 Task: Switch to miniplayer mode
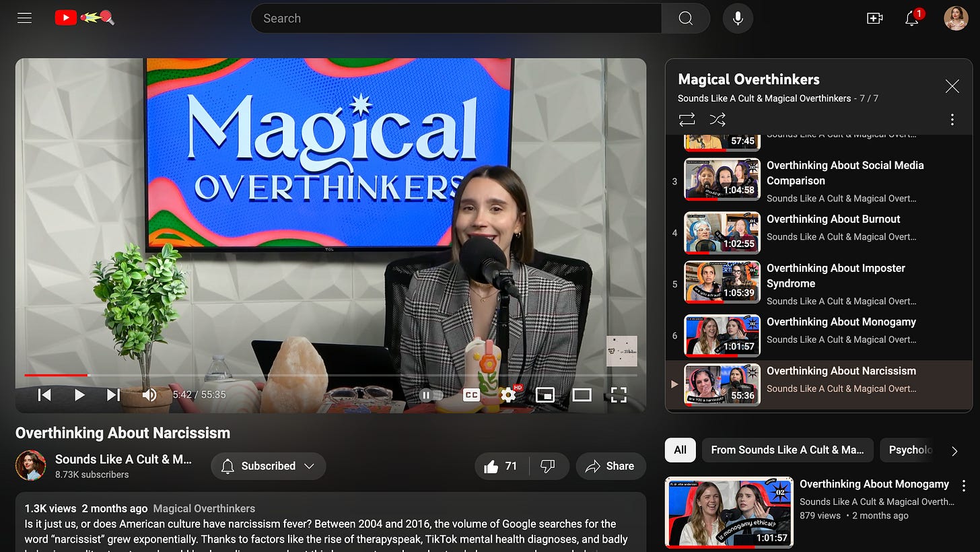tap(545, 394)
